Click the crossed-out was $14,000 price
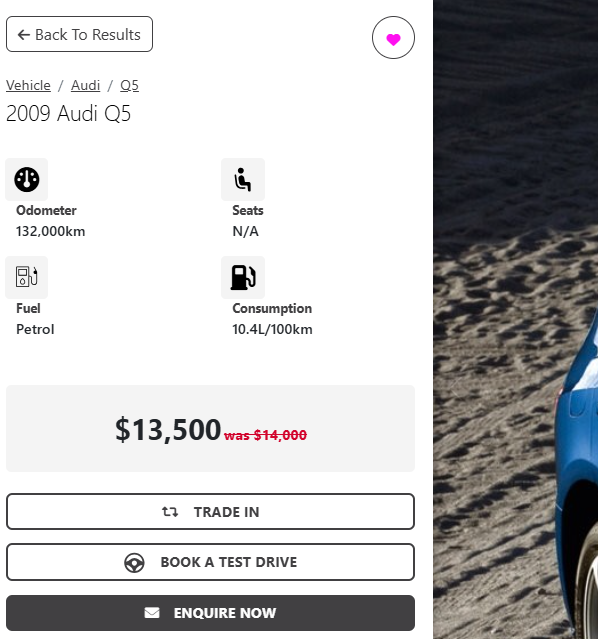598x639 pixels. click(265, 435)
